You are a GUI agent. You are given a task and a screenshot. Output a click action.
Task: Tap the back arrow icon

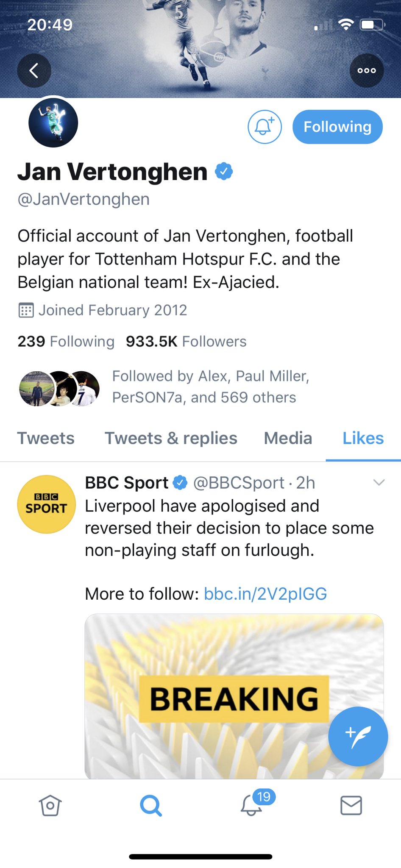[34, 71]
